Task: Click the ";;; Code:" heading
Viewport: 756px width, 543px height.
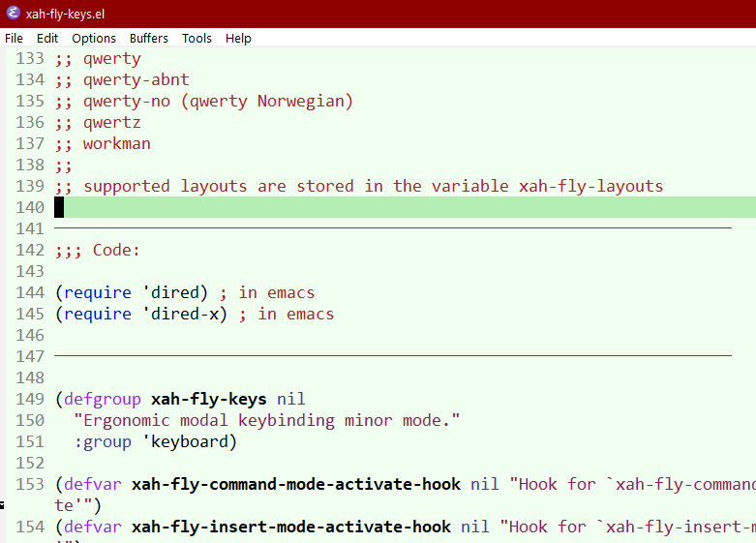Action: 97,250
